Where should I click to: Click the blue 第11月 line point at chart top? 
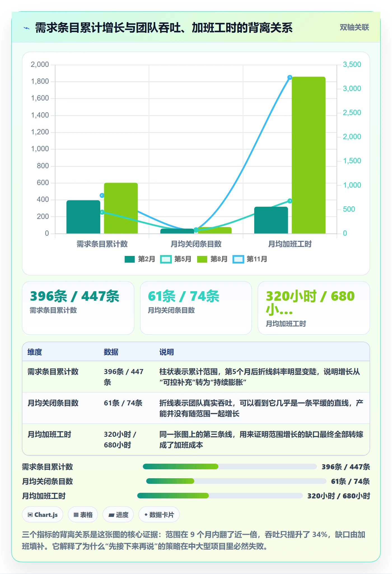[290, 78]
